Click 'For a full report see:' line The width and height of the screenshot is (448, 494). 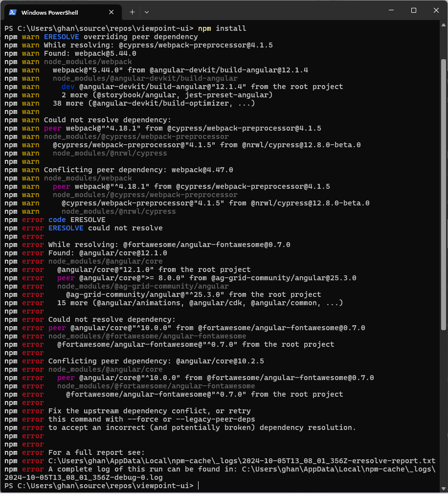coord(96,452)
